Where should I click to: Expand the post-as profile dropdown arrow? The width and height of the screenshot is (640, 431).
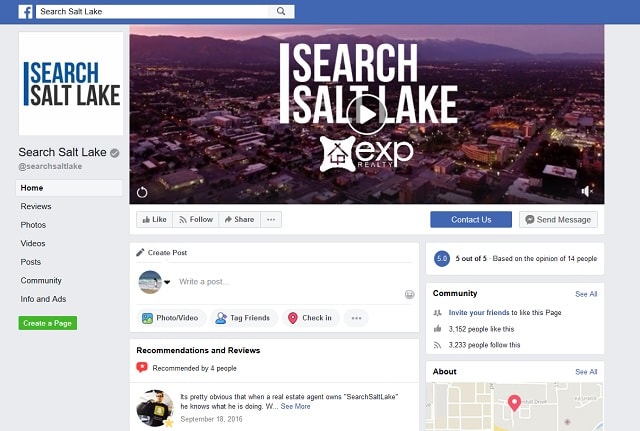point(167,282)
